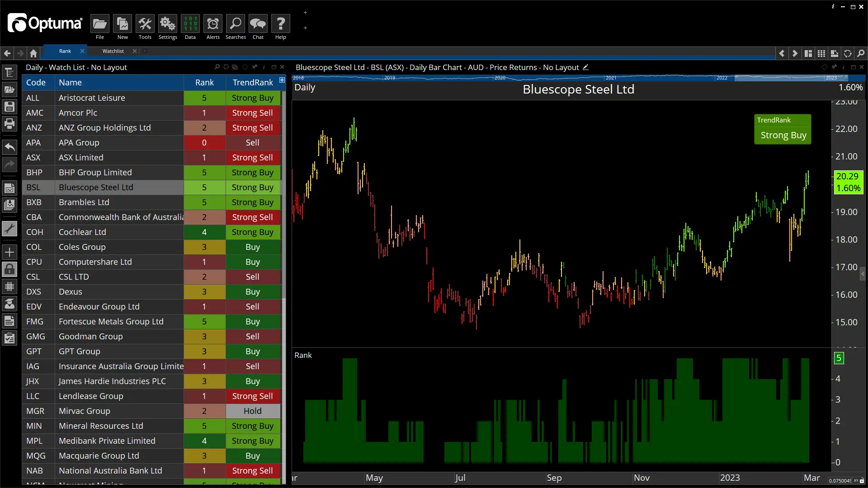The image size is (868, 488).
Task: Click the open folder sidebar icon
Action: pyautogui.click(x=9, y=89)
